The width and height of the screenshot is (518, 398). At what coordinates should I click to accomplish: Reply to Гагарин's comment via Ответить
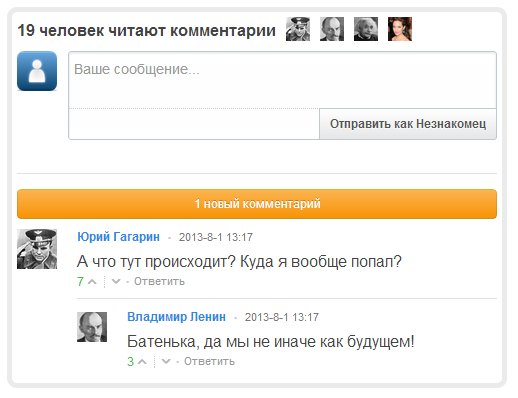[x=159, y=282]
